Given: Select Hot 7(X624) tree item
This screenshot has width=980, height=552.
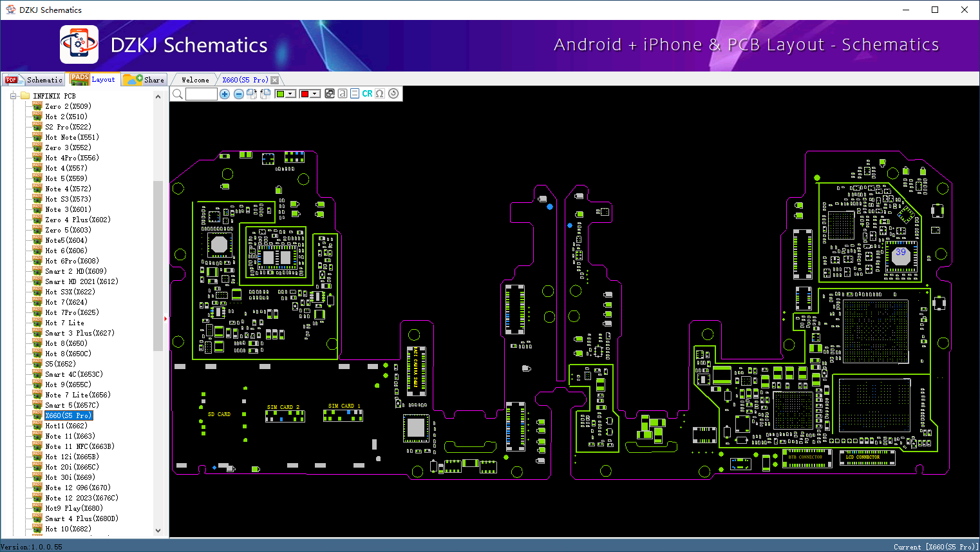Looking at the screenshot, I should click(x=66, y=302).
